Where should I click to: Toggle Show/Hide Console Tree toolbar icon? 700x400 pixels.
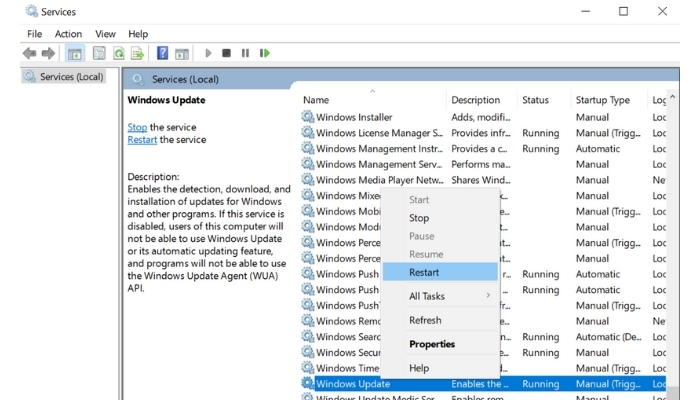[x=75, y=54]
